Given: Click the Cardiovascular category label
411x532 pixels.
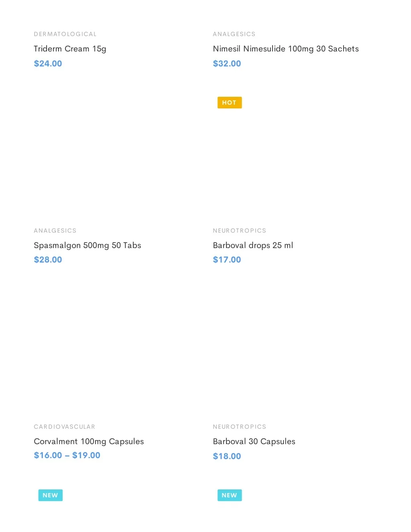Looking at the screenshot, I should coord(64,427).
